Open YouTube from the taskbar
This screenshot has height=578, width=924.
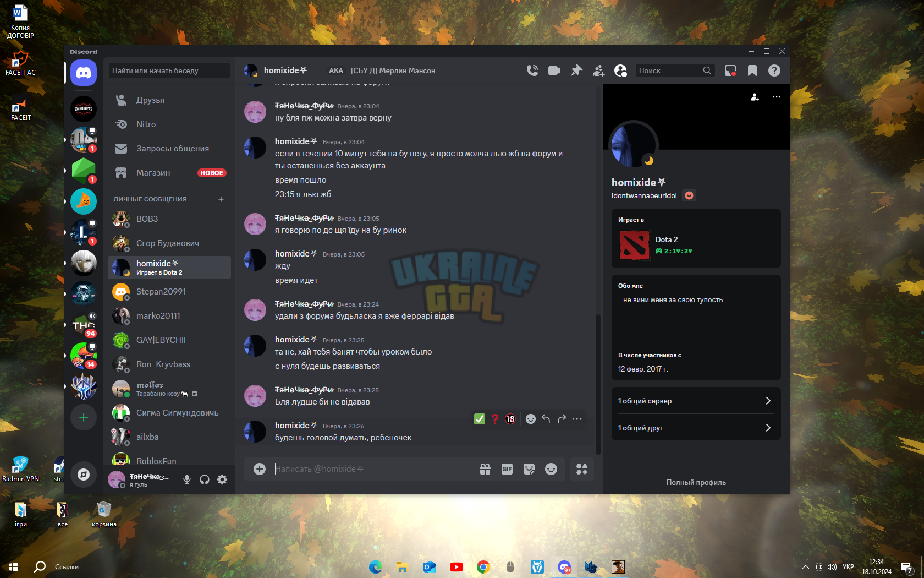coord(457,567)
